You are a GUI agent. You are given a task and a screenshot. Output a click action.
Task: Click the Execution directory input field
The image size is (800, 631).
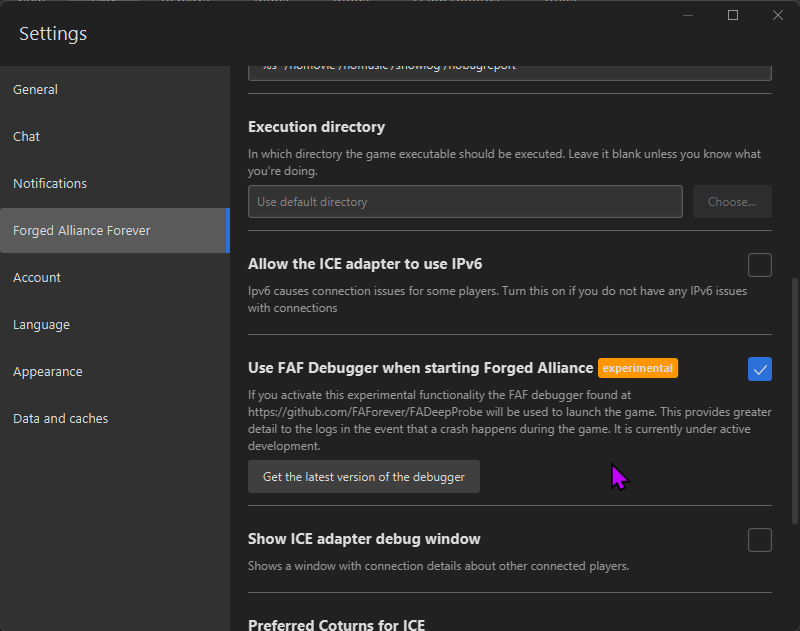pyautogui.click(x=465, y=201)
